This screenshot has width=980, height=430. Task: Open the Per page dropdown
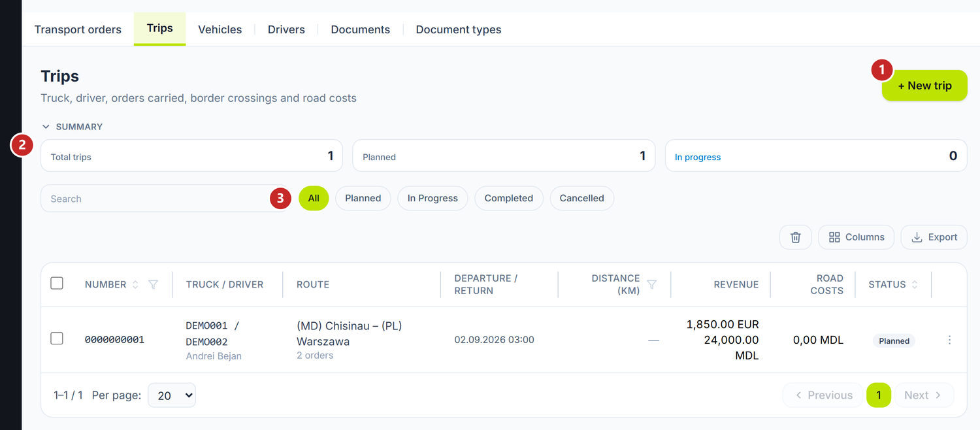click(172, 395)
